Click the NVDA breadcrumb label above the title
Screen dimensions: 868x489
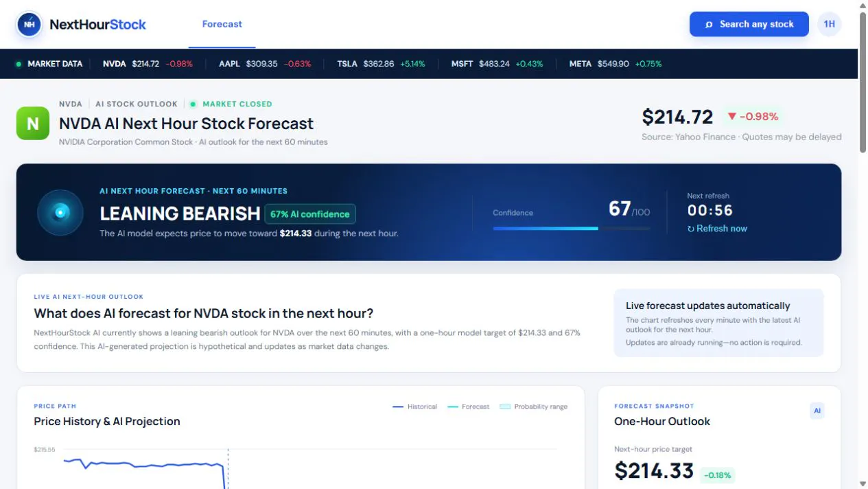(71, 104)
